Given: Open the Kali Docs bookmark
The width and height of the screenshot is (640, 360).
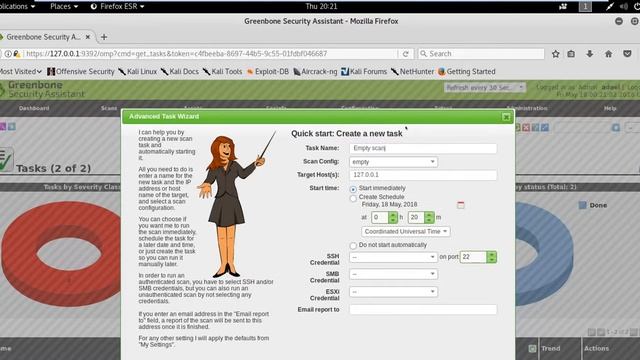Looking at the screenshot, I should click(180, 72).
